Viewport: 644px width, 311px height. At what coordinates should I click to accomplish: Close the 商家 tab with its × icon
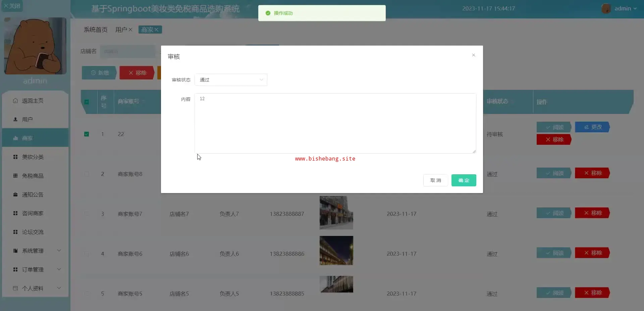[x=156, y=30]
